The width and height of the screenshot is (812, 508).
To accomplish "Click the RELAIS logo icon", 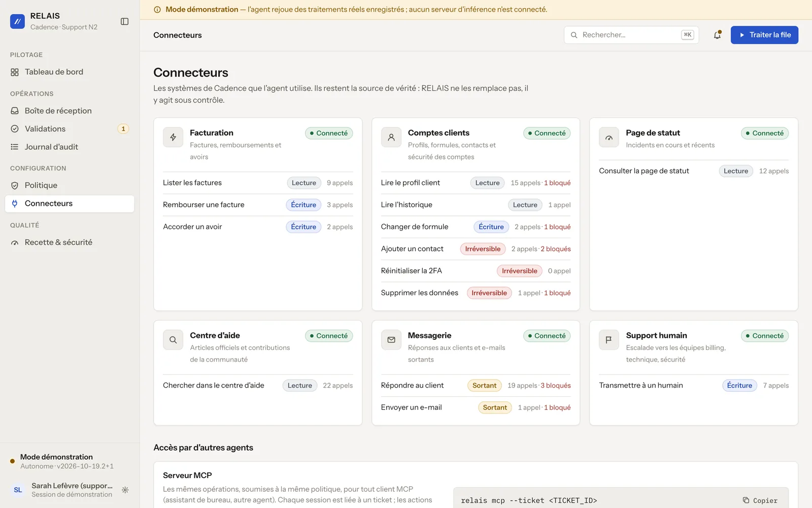I will (x=17, y=21).
